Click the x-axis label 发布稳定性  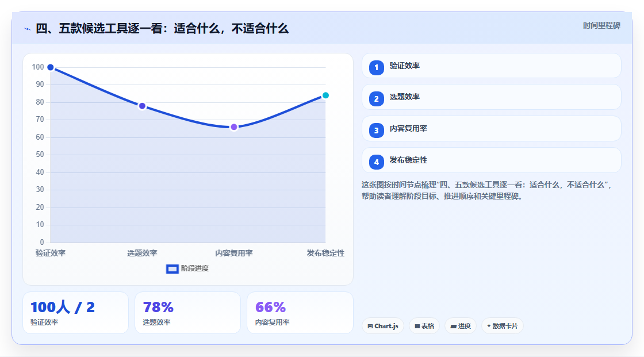point(325,253)
